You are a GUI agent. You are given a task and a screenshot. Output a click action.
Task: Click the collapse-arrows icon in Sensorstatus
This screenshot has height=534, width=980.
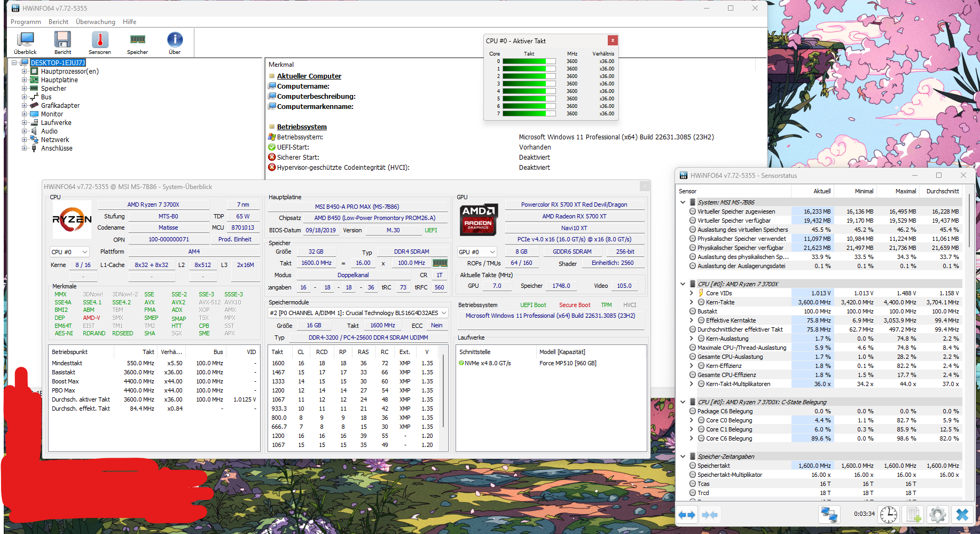tap(710, 515)
